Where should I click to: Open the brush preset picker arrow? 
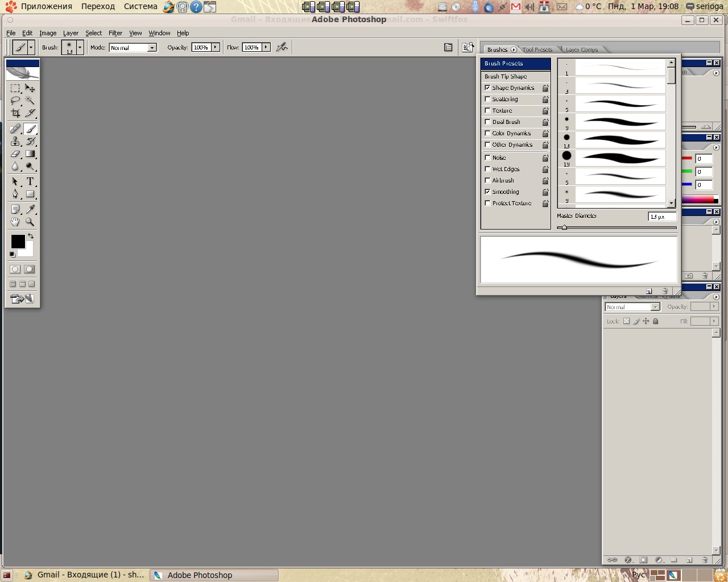click(80, 48)
